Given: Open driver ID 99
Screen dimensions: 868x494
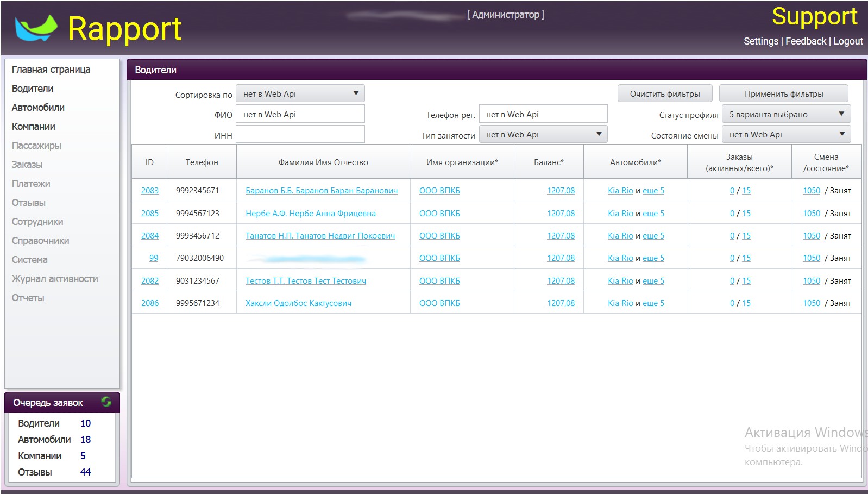Looking at the screenshot, I should (x=154, y=258).
